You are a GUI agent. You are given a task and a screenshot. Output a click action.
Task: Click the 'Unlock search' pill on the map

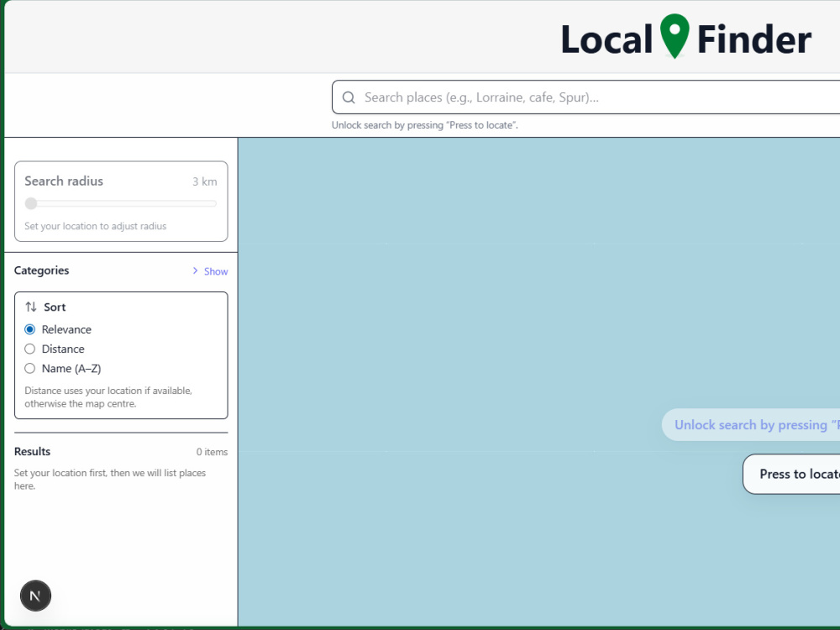(x=750, y=425)
